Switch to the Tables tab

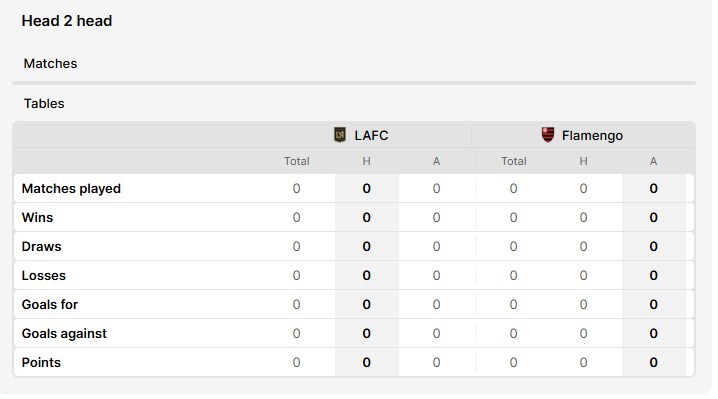click(x=44, y=104)
